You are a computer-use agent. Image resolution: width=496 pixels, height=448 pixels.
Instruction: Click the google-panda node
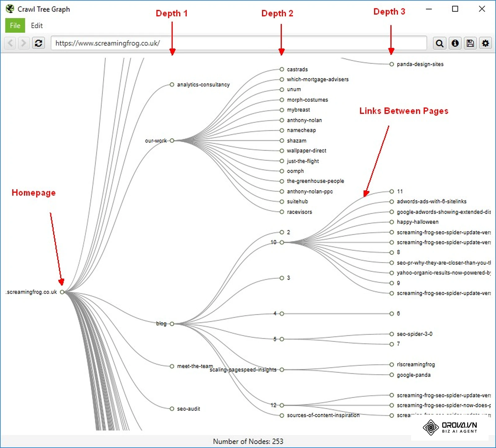click(x=392, y=375)
